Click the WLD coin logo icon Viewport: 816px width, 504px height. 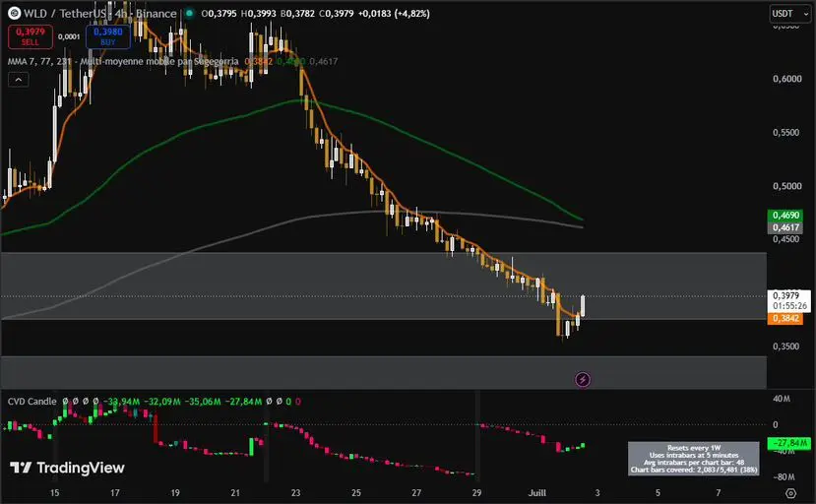point(14,13)
